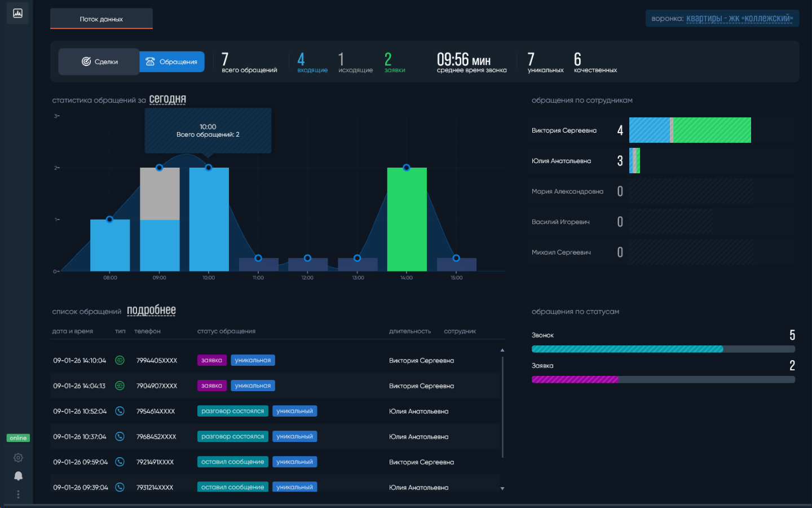Image resolution: width=812 pixels, height=508 pixels.
Task: Open the подробнее link
Action: click(151, 310)
